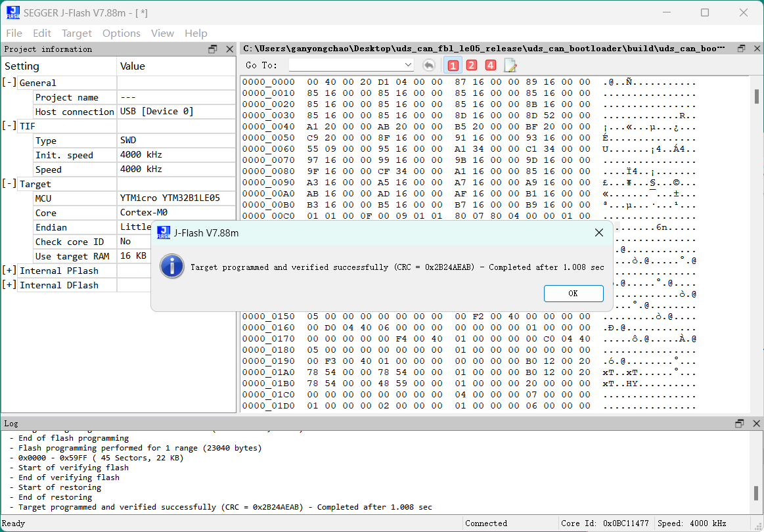Undock the hex data file window
This screenshot has height=532, width=764.
coord(742,49)
